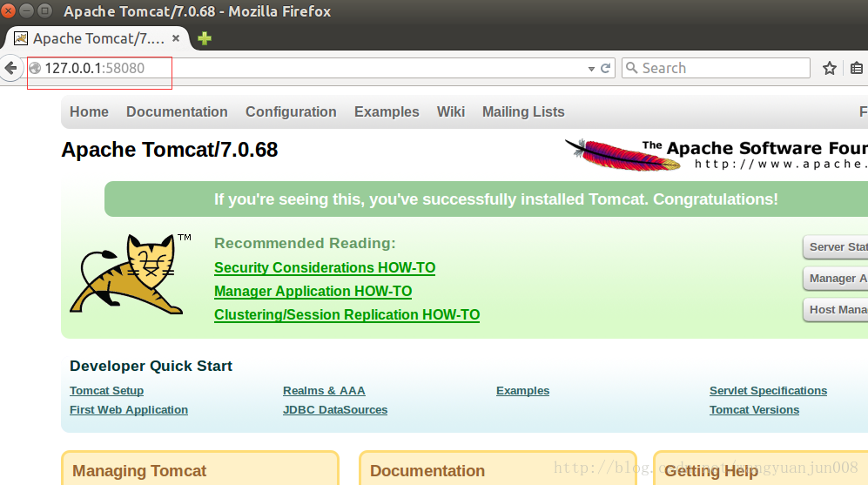
Task: Close the Apache Tomcat tab
Action: [x=176, y=38]
